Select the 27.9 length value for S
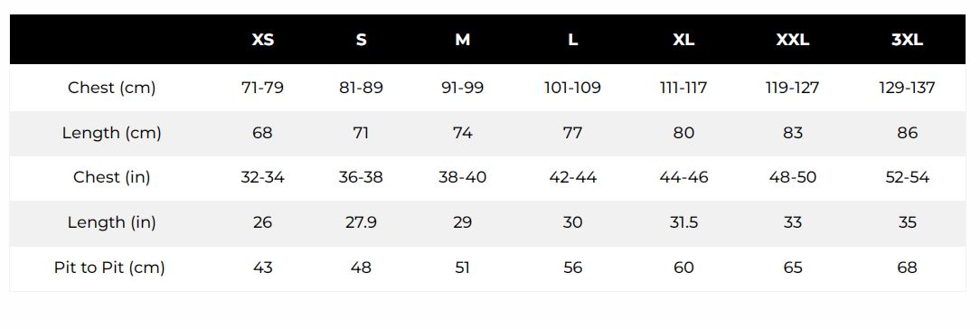This screenshot has width=980, height=329. coord(362,222)
